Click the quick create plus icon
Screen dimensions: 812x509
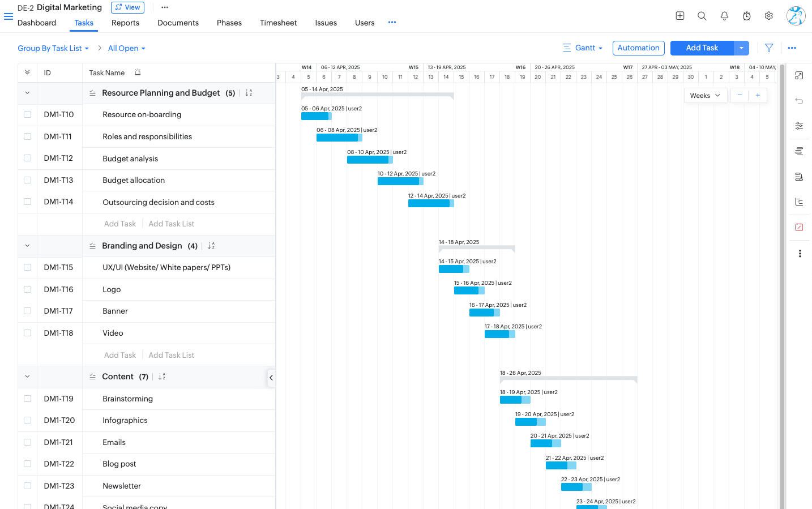pyautogui.click(x=680, y=16)
